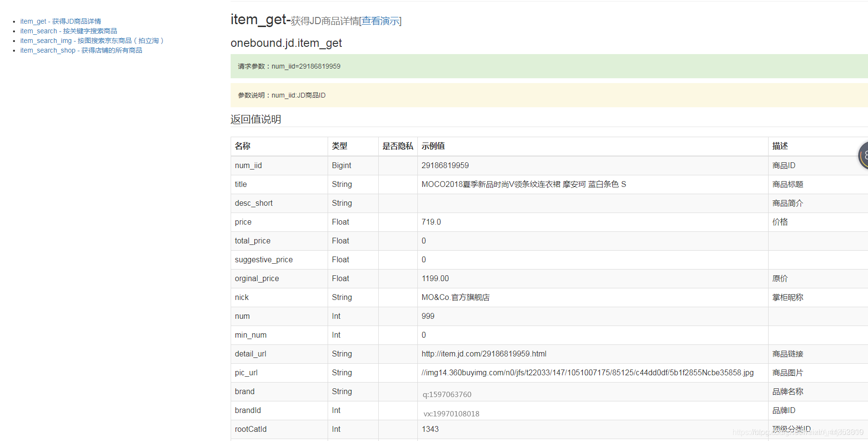Select the Bigint type cell

click(353, 166)
